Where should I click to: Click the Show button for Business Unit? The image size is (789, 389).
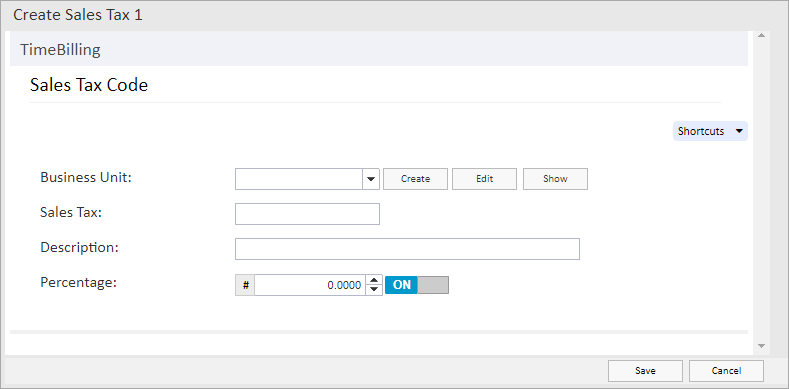point(555,179)
